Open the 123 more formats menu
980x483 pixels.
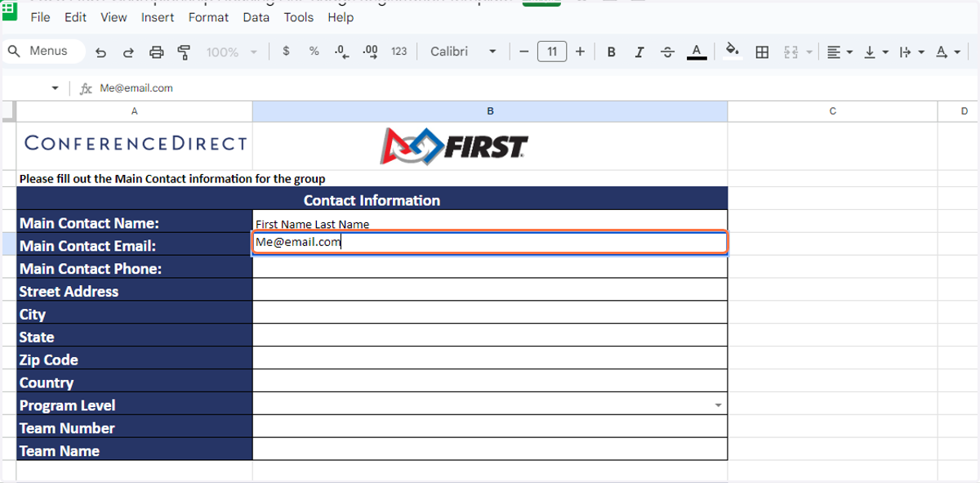tap(399, 51)
